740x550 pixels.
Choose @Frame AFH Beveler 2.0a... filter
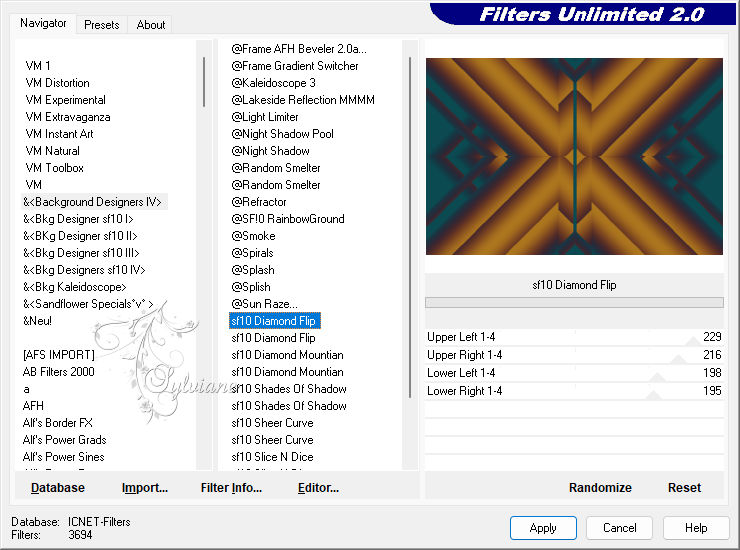click(299, 49)
